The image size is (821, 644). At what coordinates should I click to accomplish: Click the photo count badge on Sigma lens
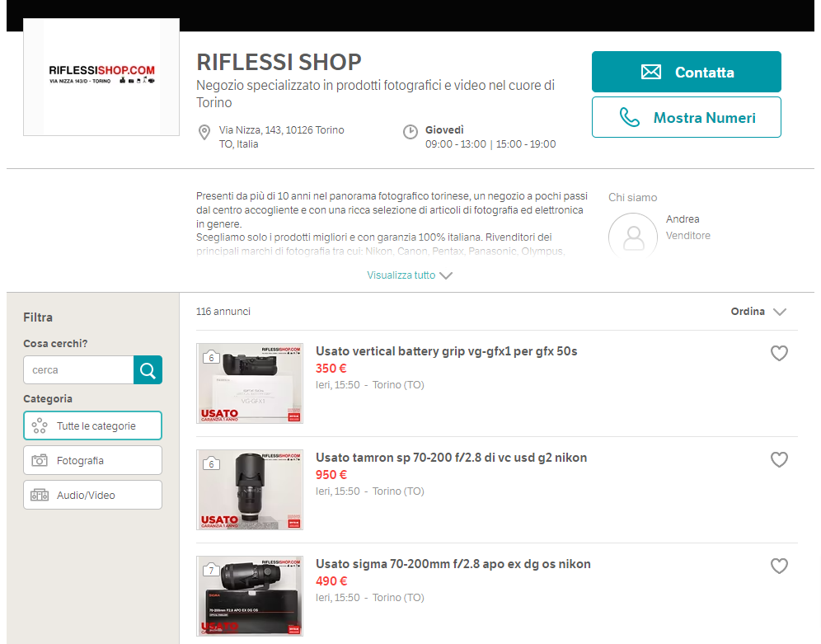211,569
